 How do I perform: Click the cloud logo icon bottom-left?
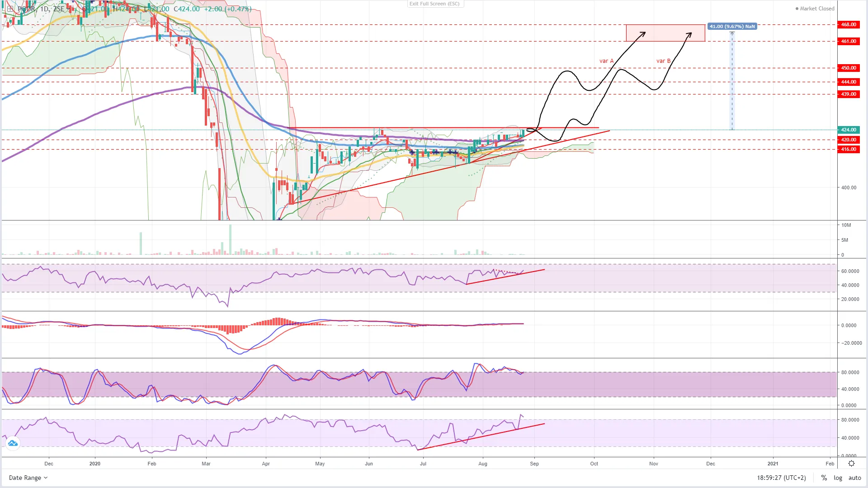(x=13, y=443)
